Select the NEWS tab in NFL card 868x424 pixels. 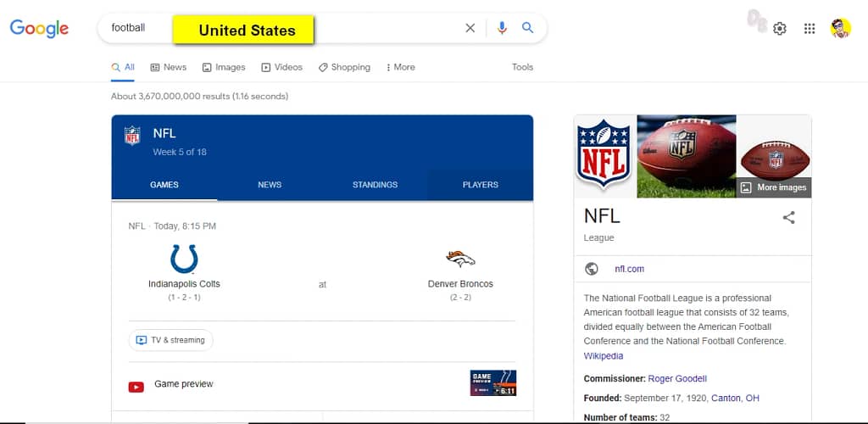(x=270, y=185)
